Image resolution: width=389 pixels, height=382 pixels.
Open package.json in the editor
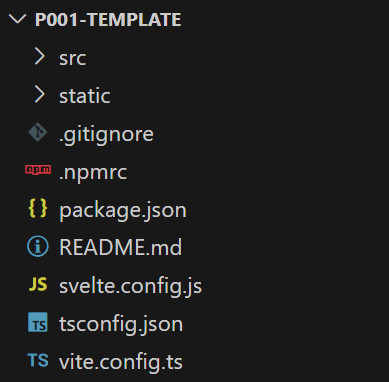tap(123, 211)
